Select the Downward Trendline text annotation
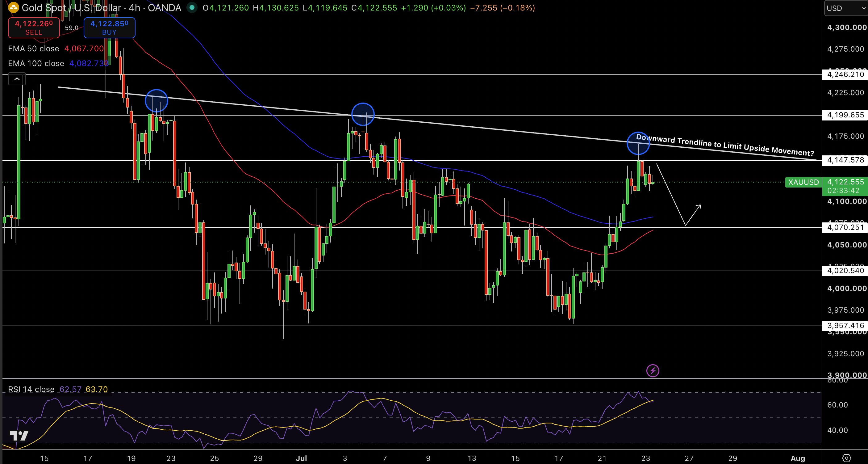The image size is (868, 464). pyautogui.click(x=725, y=145)
